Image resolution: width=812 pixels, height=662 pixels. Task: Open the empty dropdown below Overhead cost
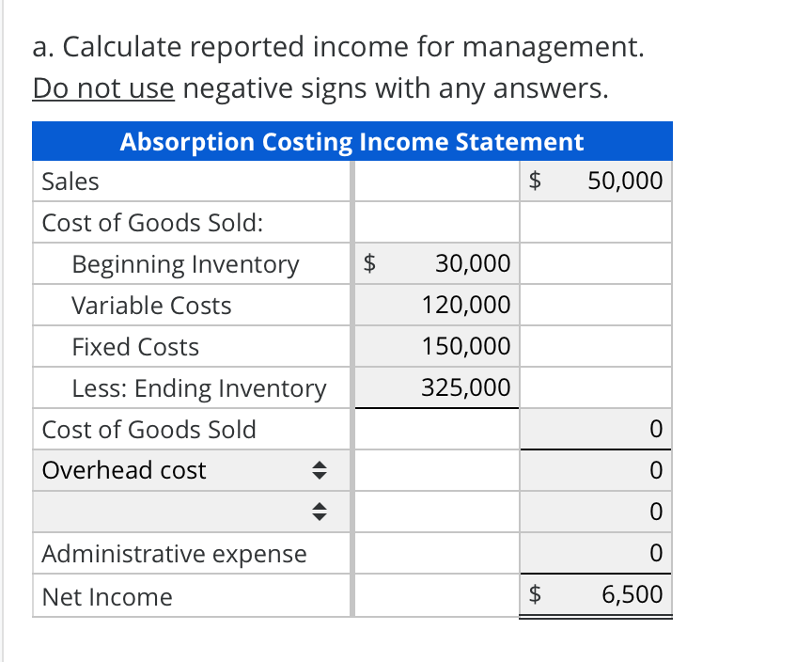[x=191, y=512]
